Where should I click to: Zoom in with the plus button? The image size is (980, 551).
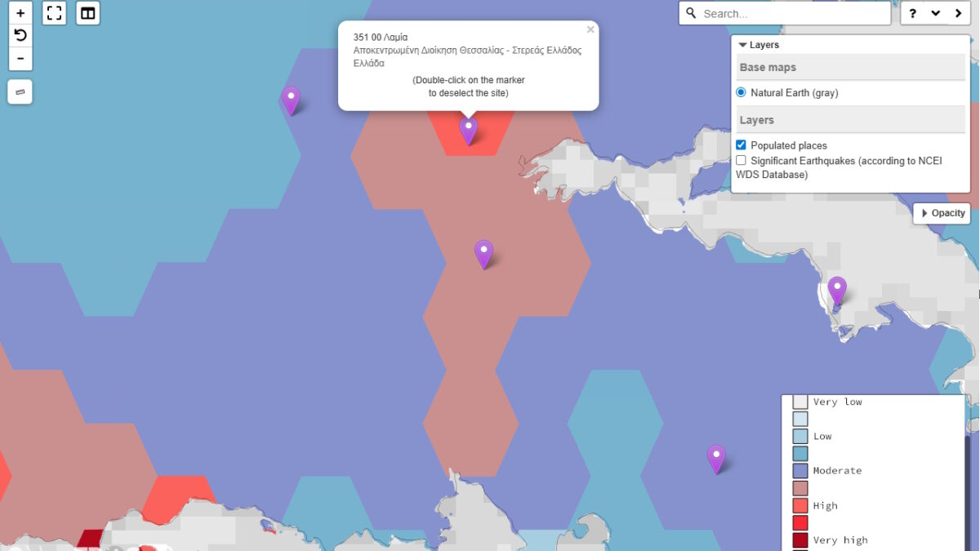click(20, 13)
